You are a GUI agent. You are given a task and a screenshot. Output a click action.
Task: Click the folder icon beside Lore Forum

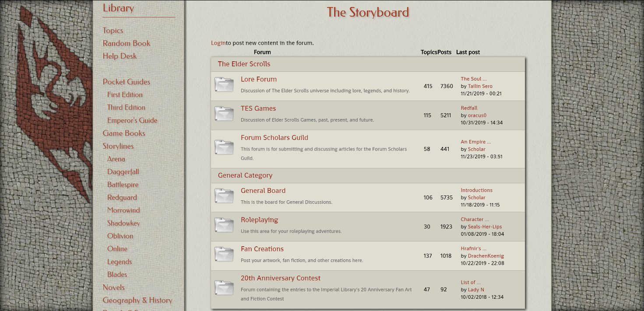pyautogui.click(x=224, y=84)
